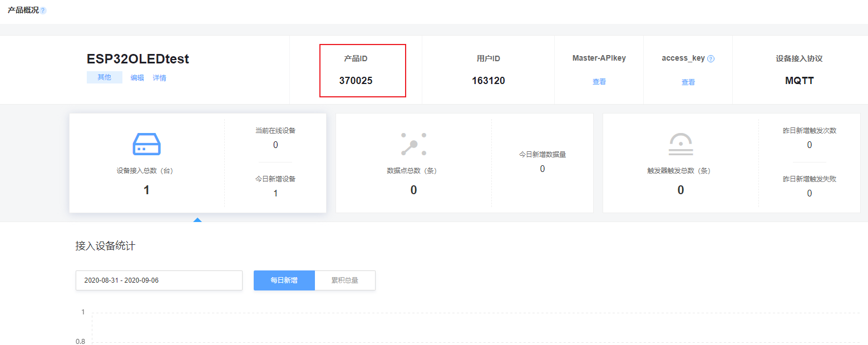Select the 其他 tab
The width and height of the screenshot is (868, 345).
[x=104, y=77]
